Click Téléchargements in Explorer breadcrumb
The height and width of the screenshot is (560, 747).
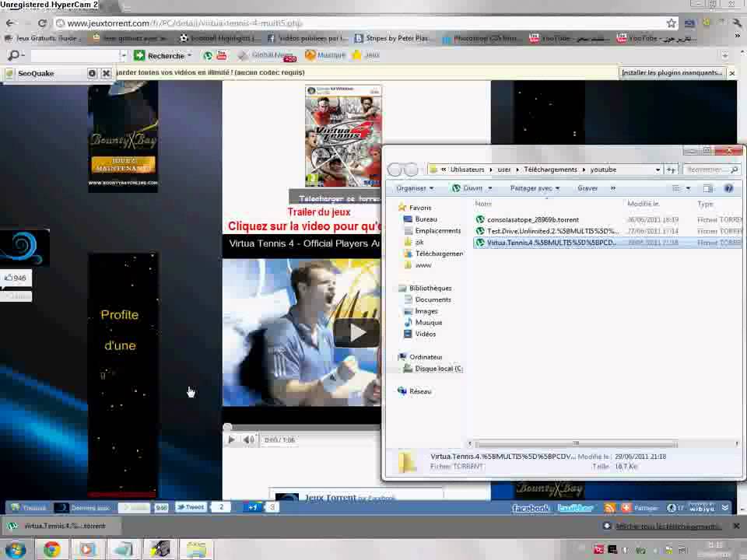click(550, 170)
